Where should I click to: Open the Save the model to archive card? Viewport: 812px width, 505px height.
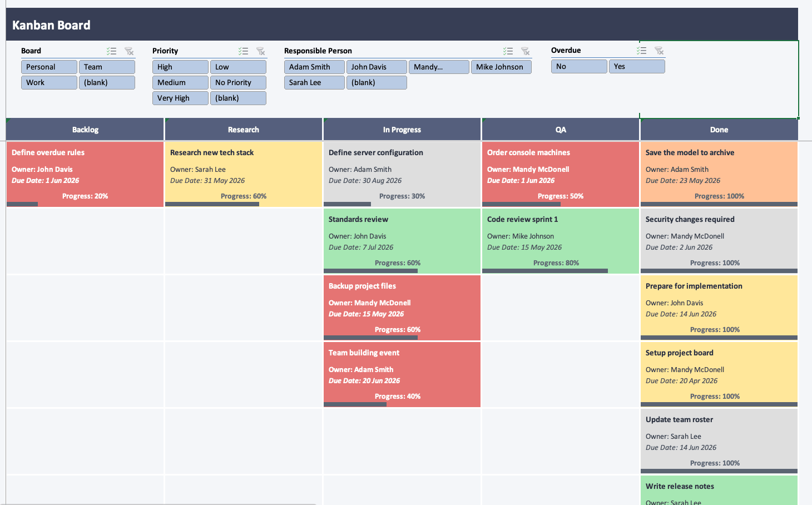pos(719,174)
